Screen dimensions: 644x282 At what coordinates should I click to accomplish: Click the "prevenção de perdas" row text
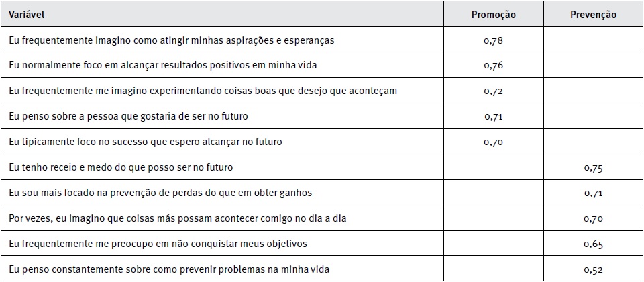point(161,193)
